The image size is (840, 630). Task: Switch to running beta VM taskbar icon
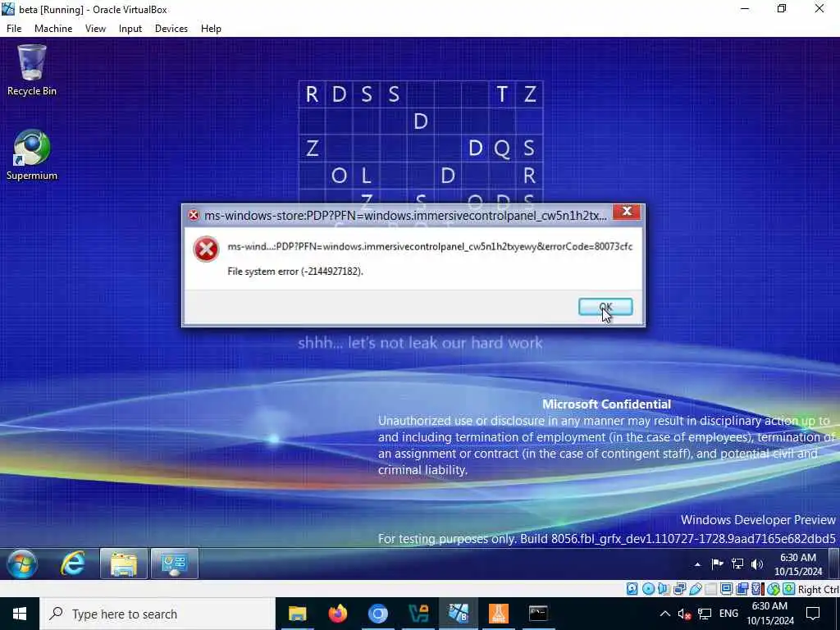[459, 614]
